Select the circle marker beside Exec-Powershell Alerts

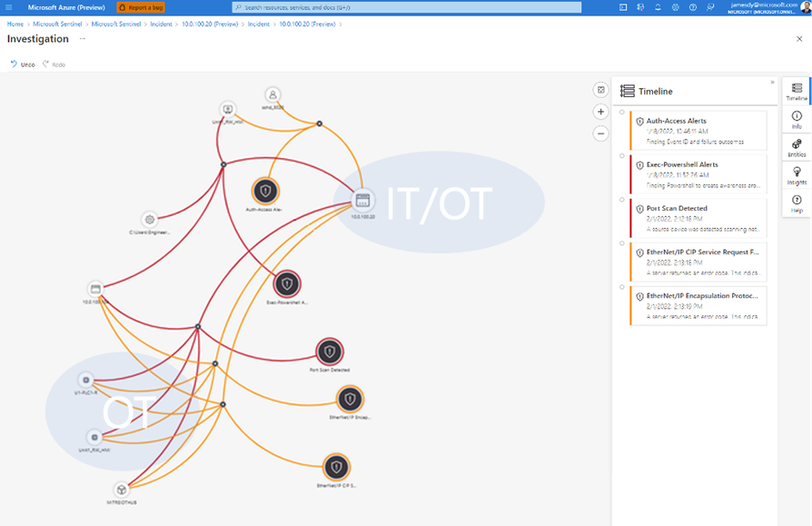click(622, 156)
